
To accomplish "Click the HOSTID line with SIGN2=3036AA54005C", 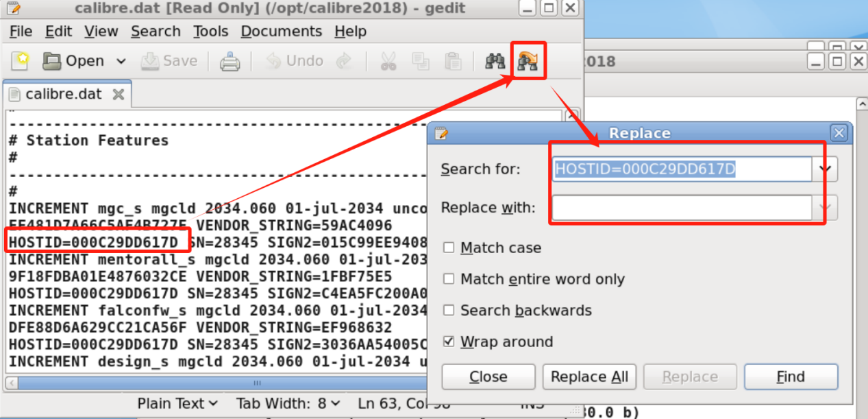I will (x=218, y=344).
